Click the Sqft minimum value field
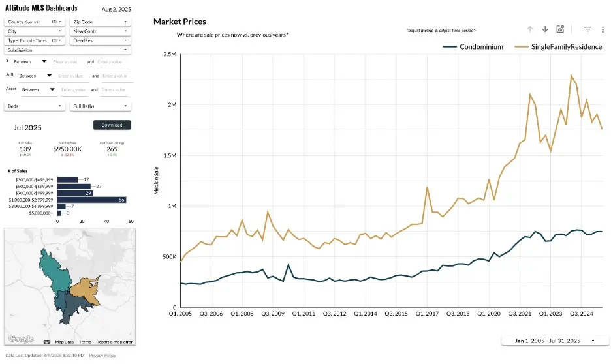 73,76
